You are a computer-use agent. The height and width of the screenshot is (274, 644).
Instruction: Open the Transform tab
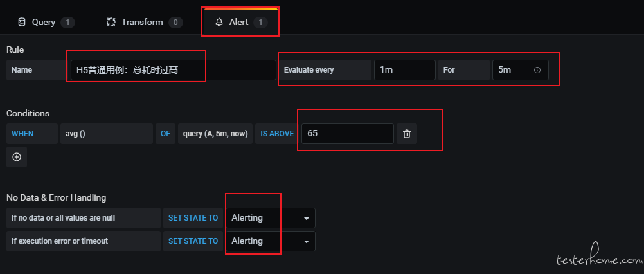click(144, 22)
